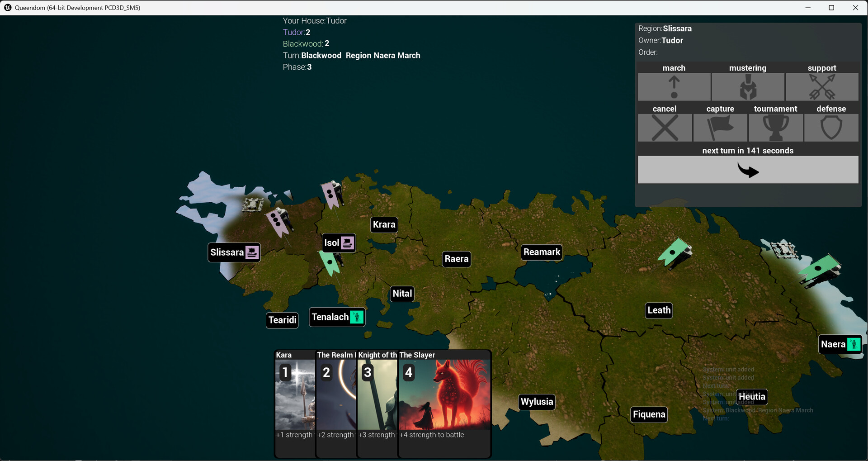
Task: Click the next turn arrow button
Action: point(748,170)
